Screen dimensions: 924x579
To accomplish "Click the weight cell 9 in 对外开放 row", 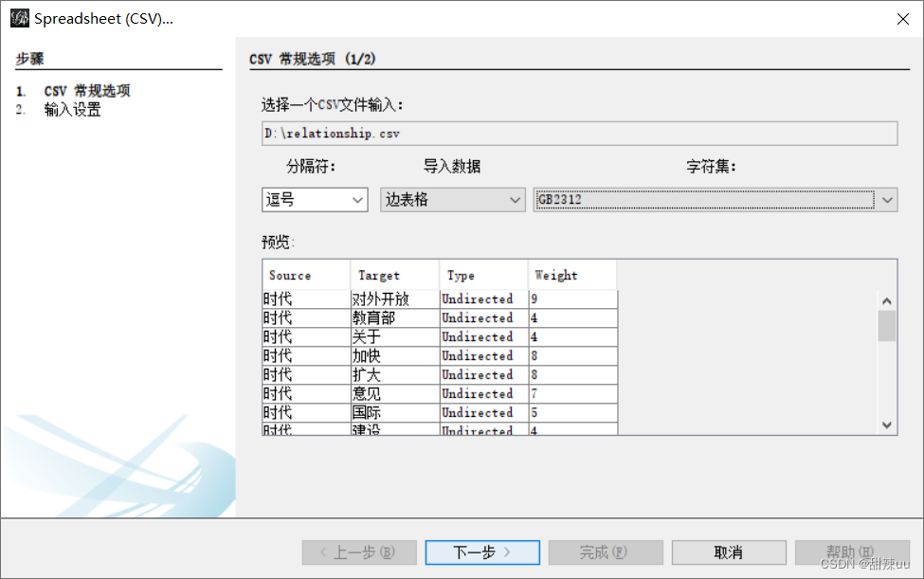I will coord(572,299).
